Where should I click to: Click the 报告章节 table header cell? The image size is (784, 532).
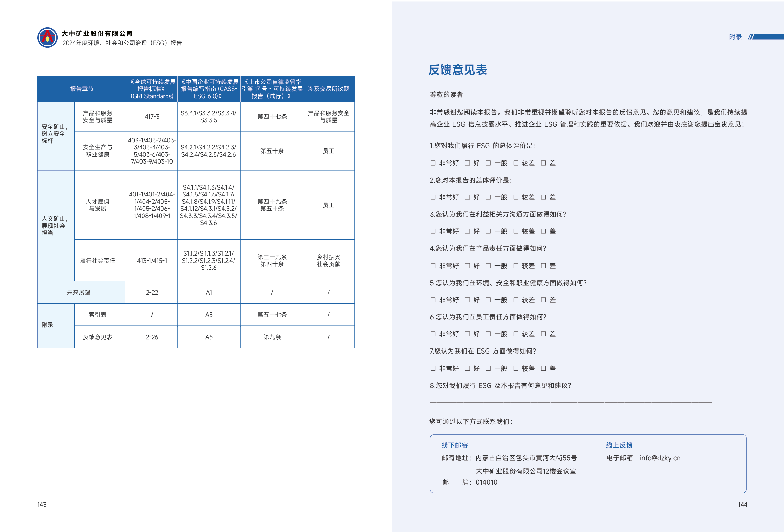(x=81, y=89)
